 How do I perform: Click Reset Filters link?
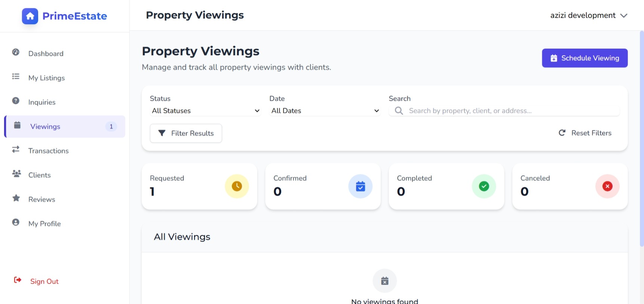coord(585,133)
